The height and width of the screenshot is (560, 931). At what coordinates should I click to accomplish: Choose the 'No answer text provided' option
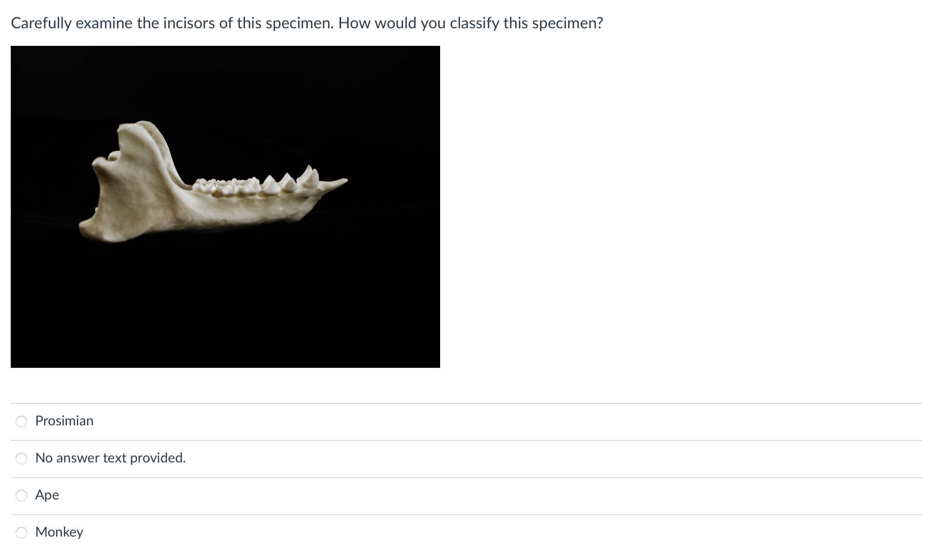(21, 459)
